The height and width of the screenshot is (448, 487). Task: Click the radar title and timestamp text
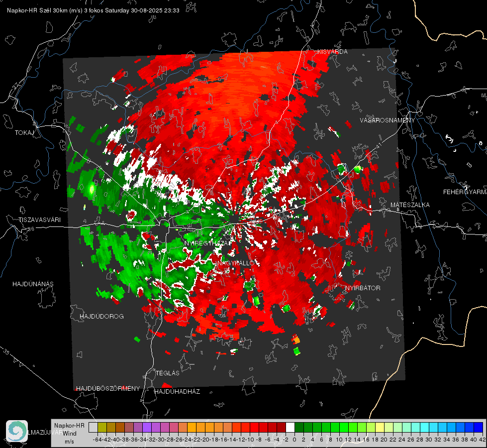[93, 10]
